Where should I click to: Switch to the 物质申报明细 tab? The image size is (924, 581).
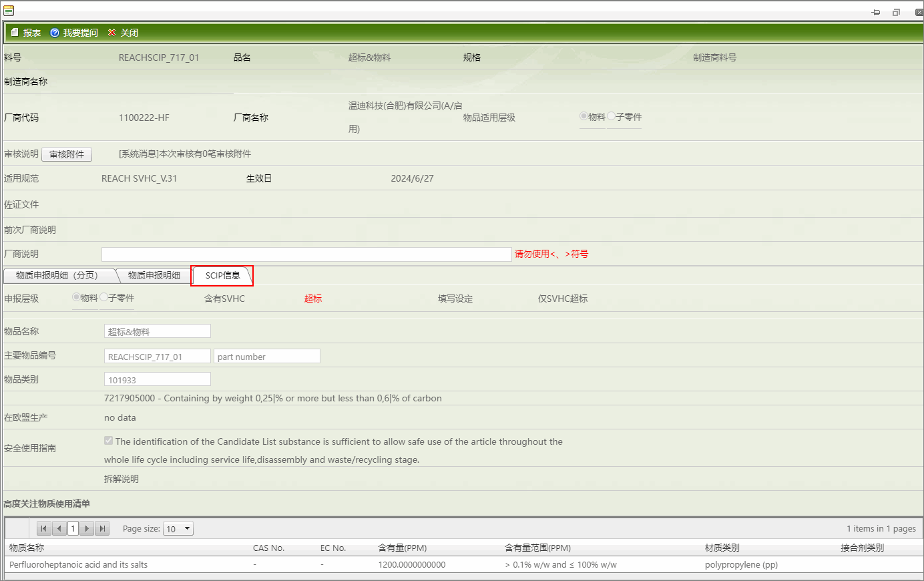[154, 275]
